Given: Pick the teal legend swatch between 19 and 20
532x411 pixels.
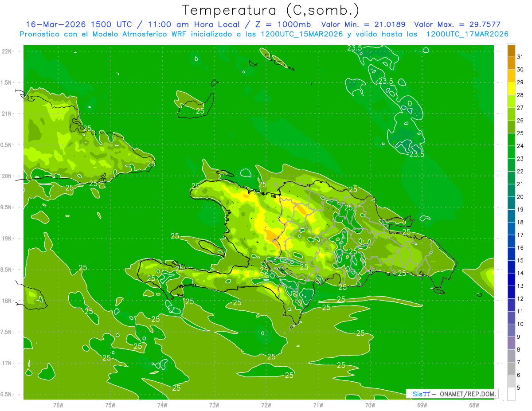Looking at the screenshot, I should (511, 203).
